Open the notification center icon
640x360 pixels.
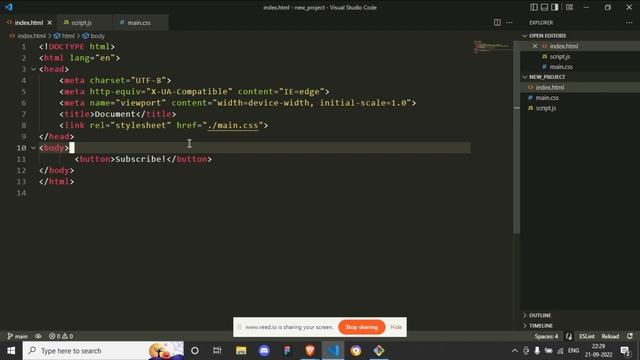point(625,351)
